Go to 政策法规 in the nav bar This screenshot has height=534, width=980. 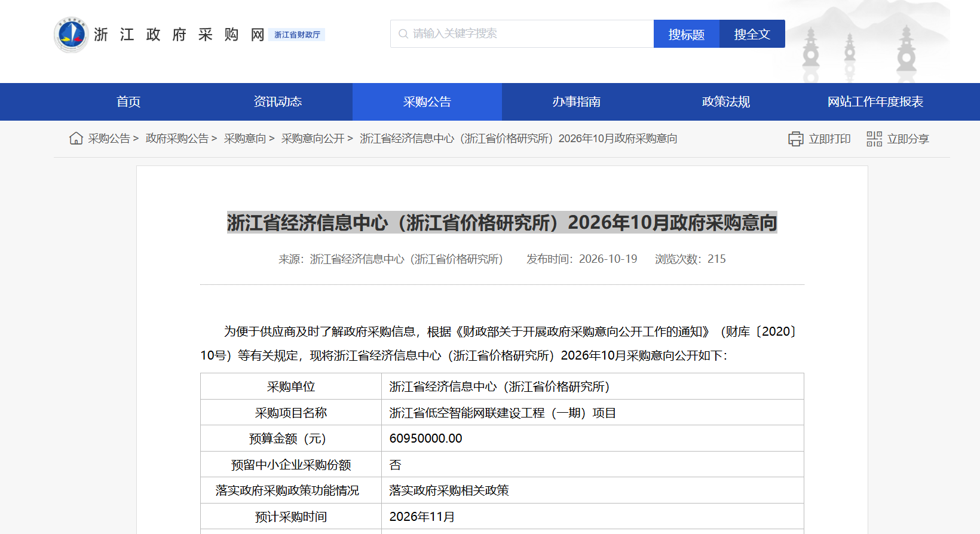pyautogui.click(x=726, y=102)
